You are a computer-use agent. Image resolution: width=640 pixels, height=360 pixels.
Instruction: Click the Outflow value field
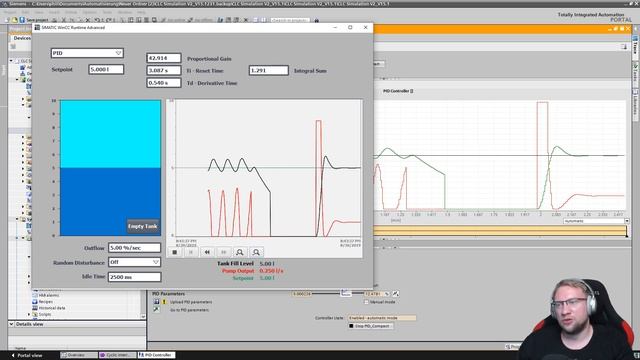tap(134, 248)
